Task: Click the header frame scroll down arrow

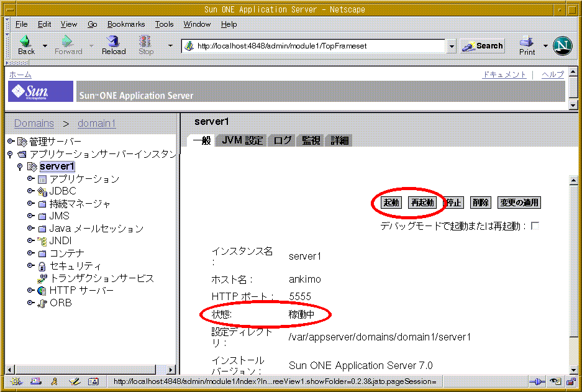Action: coord(573,106)
